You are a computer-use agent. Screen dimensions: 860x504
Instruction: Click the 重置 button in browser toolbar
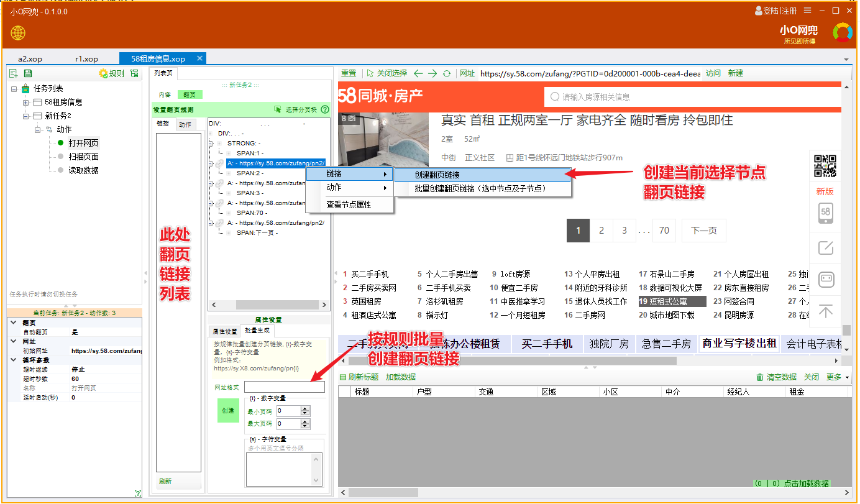pyautogui.click(x=349, y=73)
